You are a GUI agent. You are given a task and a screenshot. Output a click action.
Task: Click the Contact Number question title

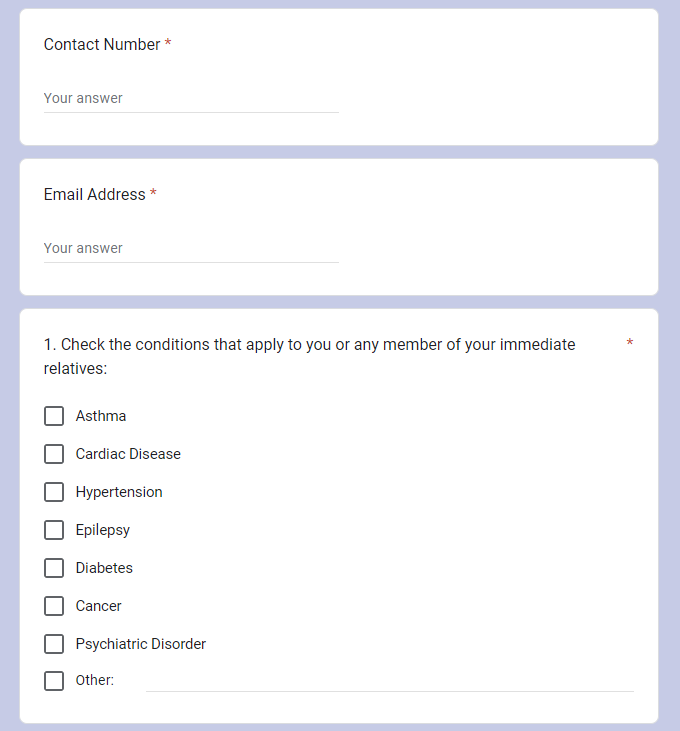tap(102, 45)
